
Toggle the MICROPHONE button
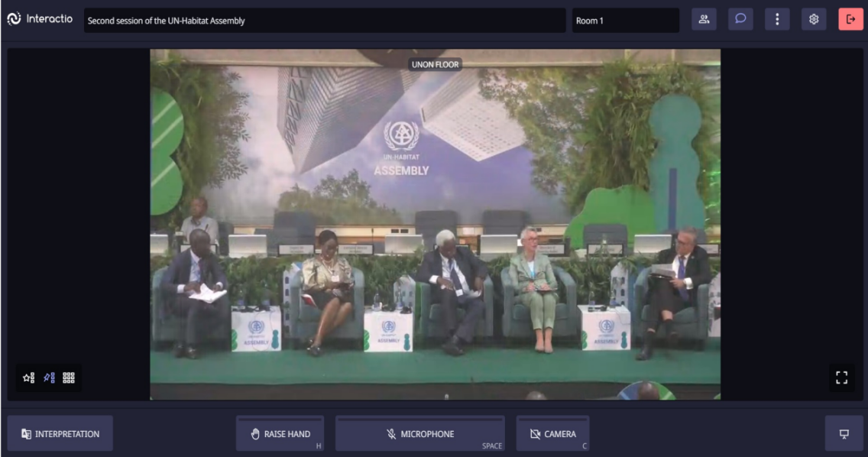(420, 434)
